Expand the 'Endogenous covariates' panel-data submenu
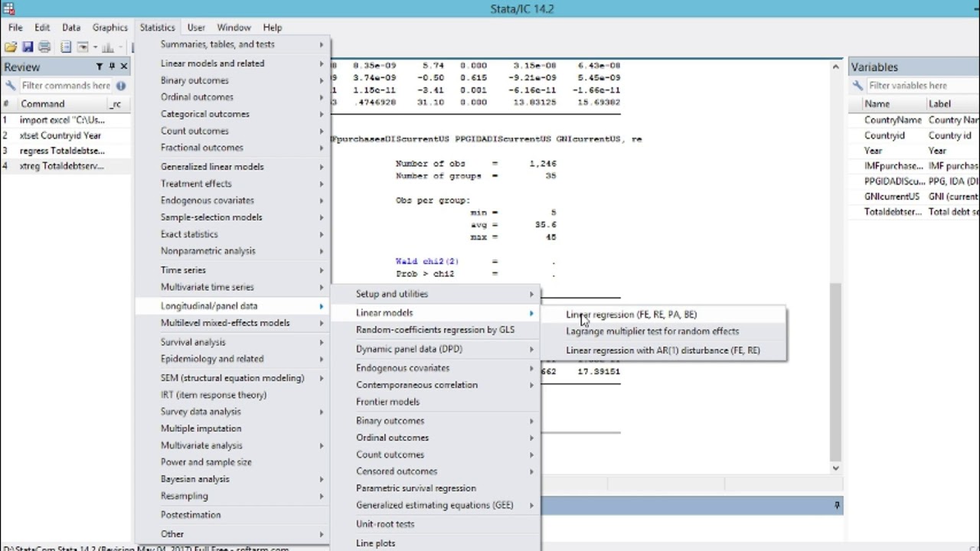 [x=436, y=368]
